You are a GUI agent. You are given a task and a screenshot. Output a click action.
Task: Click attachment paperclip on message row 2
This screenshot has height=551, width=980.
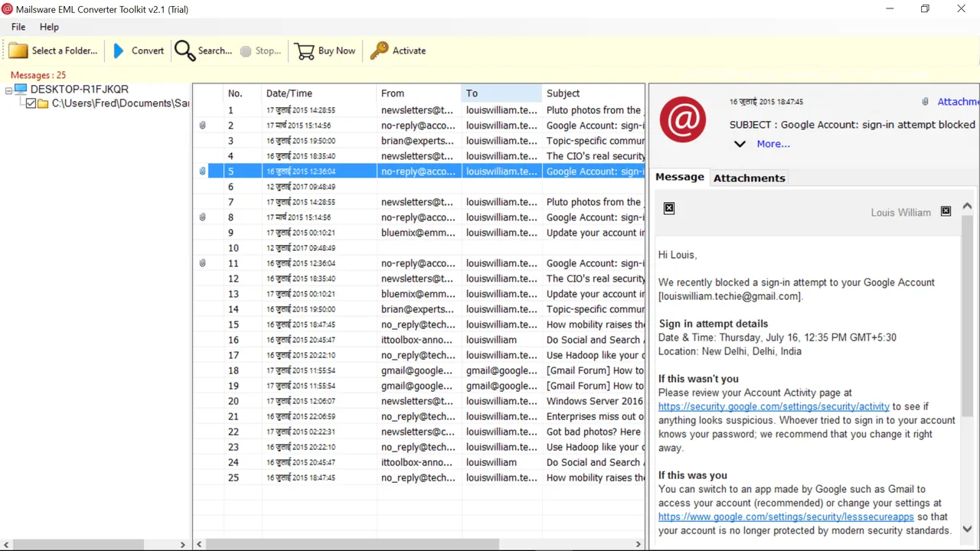coord(202,126)
